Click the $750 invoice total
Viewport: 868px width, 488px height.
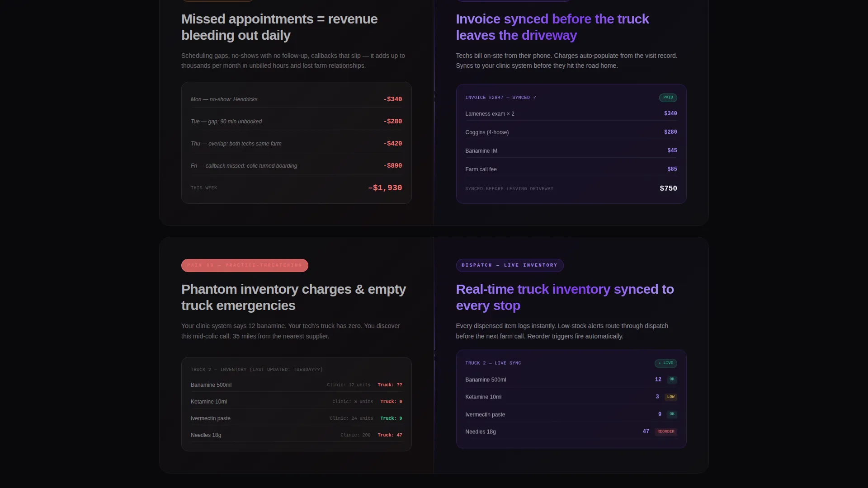668,189
